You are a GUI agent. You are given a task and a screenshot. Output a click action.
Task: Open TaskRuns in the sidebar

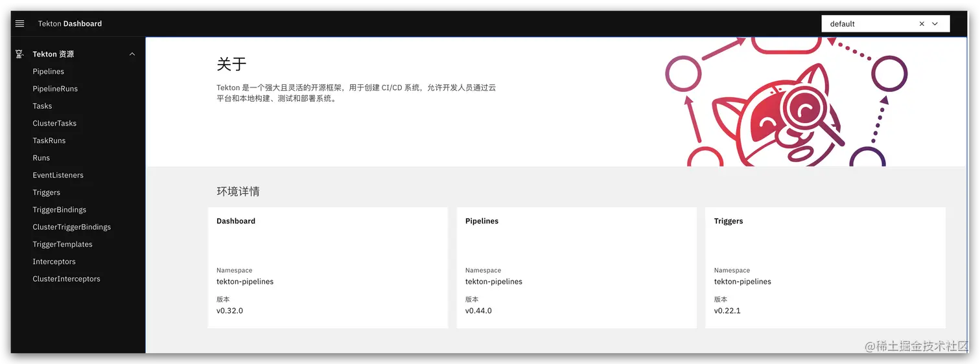(x=49, y=141)
